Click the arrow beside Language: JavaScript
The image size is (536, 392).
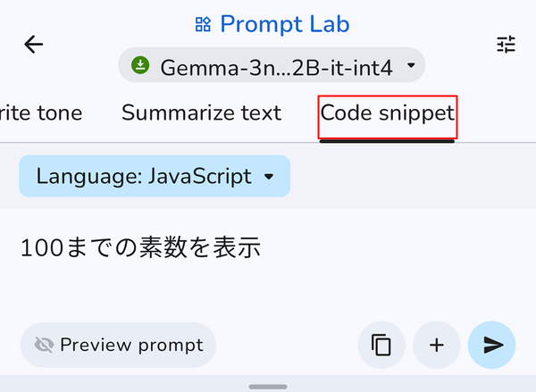click(x=269, y=177)
